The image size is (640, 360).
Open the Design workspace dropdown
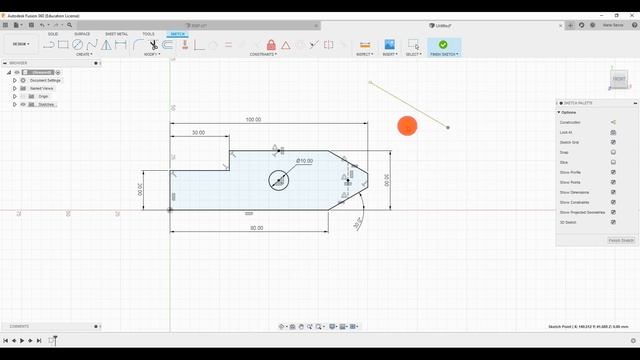(x=21, y=44)
